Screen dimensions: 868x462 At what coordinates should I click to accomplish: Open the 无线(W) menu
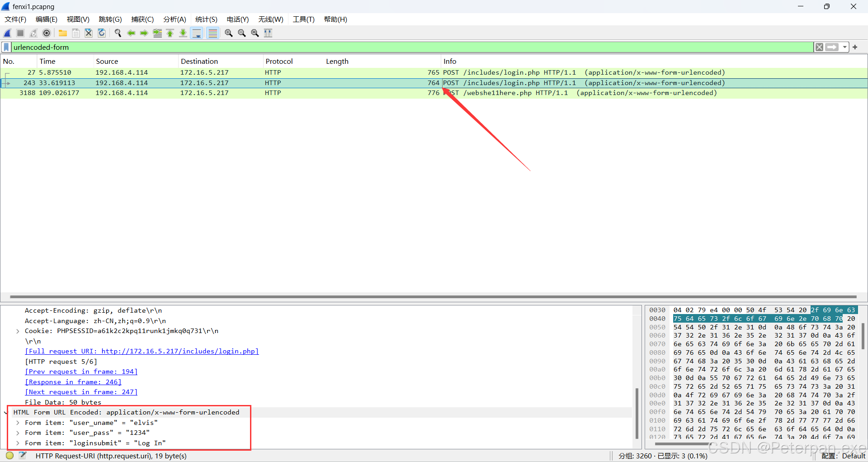click(271, 19)
